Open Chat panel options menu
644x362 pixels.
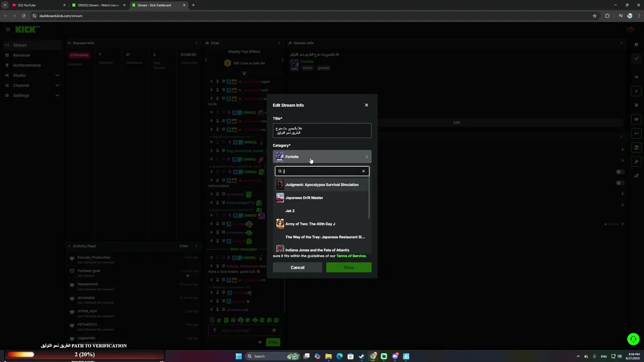pyautogui.click(x=279, y=43)
